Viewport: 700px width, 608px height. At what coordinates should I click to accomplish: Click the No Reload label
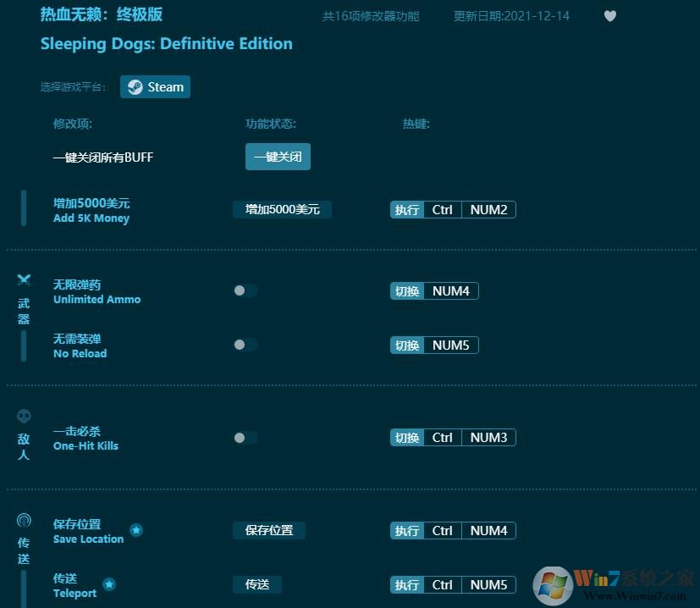coord(80,354)
